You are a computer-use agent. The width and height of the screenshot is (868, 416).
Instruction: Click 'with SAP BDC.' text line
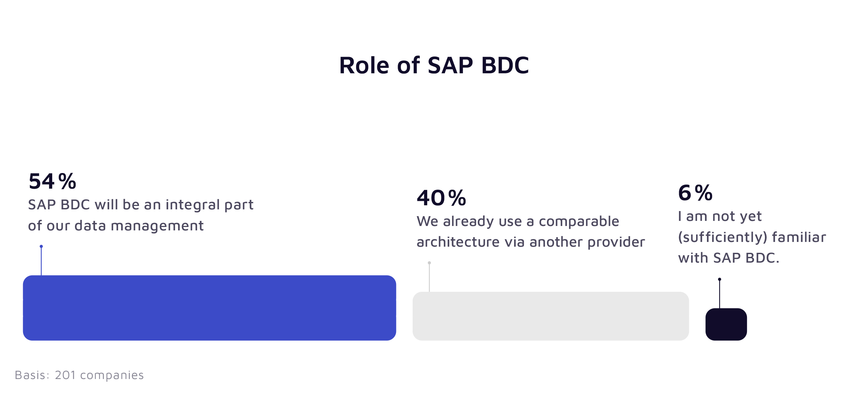click(729, 258)
